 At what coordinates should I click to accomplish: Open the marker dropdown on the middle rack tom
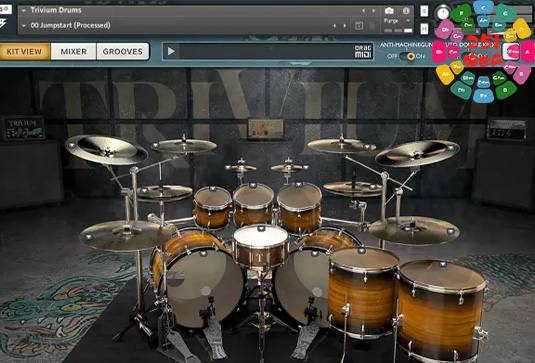pyautogui.click(x=253, y=185)
